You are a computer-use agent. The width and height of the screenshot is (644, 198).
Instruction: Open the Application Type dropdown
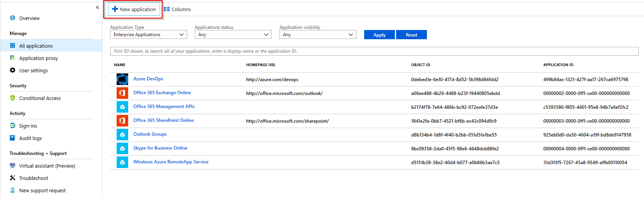[148, 35]
